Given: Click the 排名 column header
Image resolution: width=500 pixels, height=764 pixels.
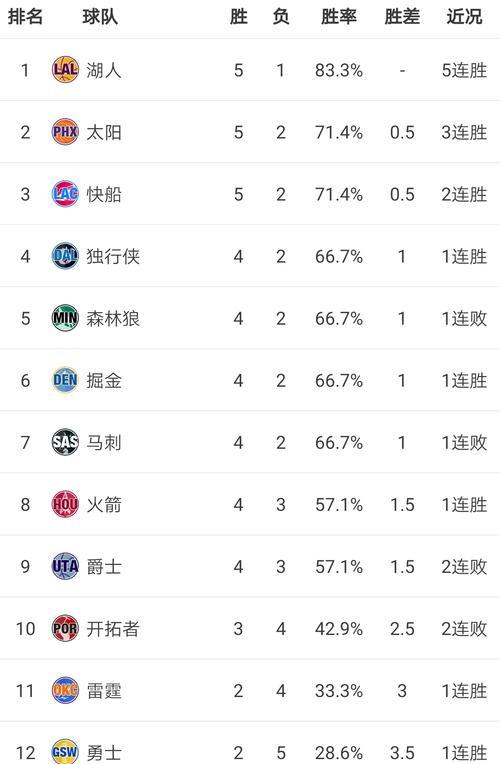Looking at the screenshot, I should pyautogui.click(x=25, y=17).
